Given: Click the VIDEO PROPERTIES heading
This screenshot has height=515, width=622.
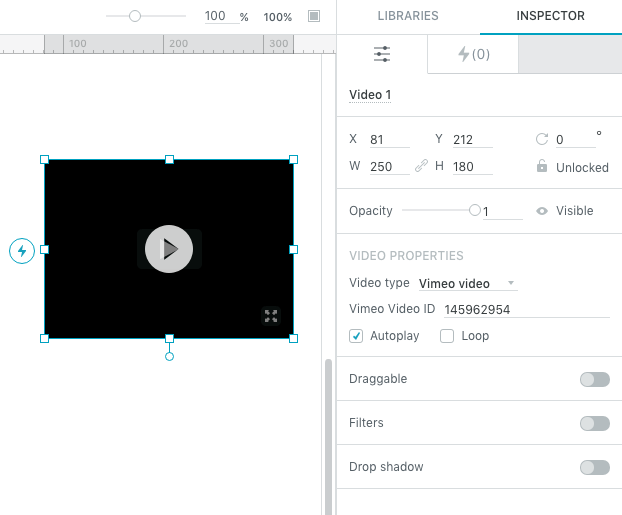Looking at the screenshot, I should [406, 256].
